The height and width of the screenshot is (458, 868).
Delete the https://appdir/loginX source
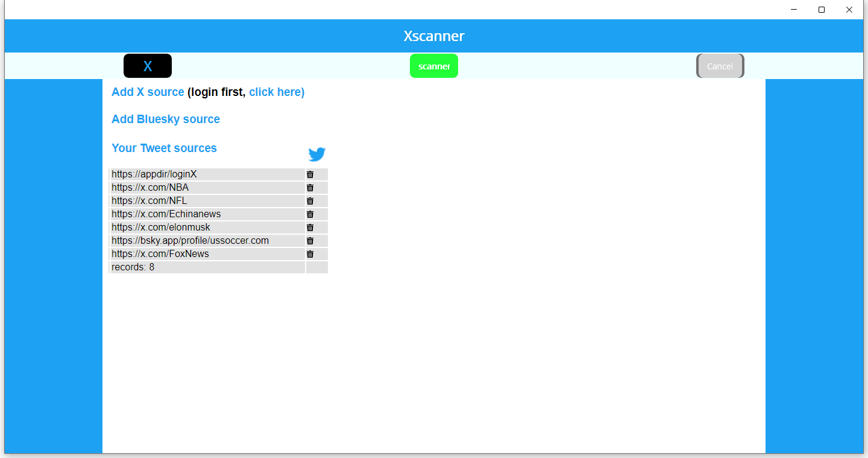(x=310, y=174)
